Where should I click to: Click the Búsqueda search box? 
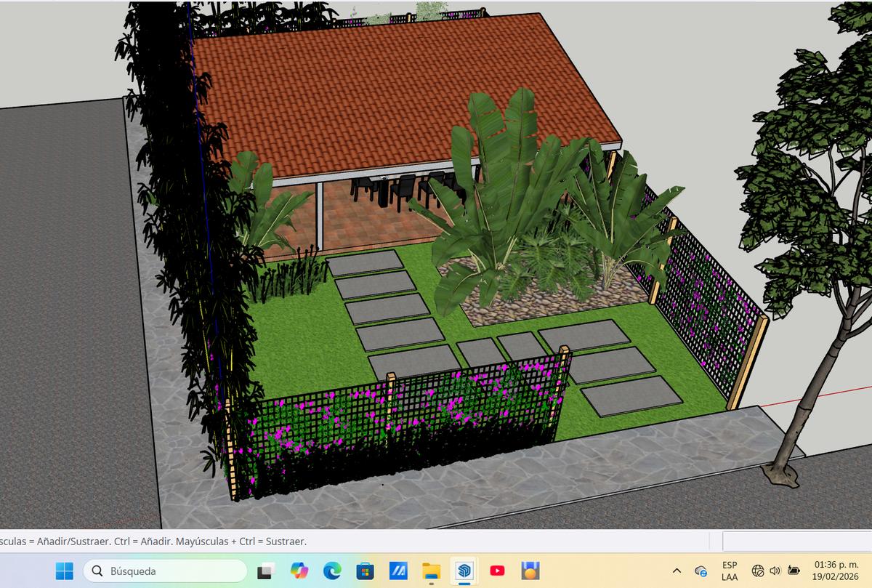166,571
